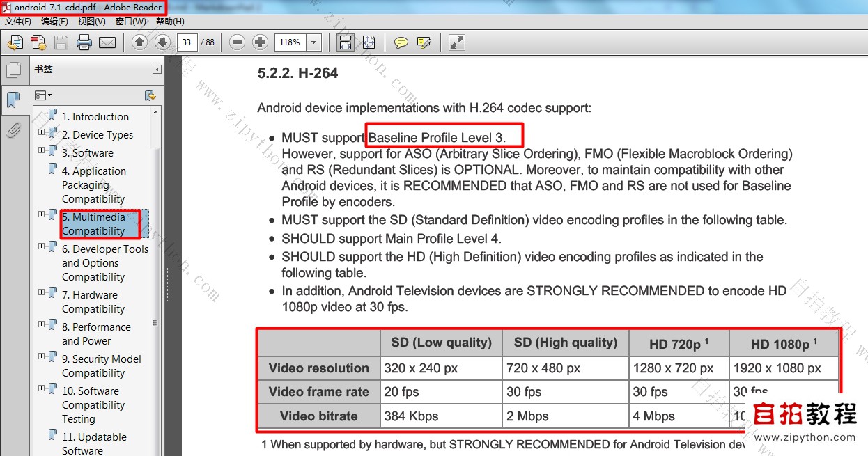868x456 pixels.
Task: Open the page thumbnails panel
Action: 13,70
